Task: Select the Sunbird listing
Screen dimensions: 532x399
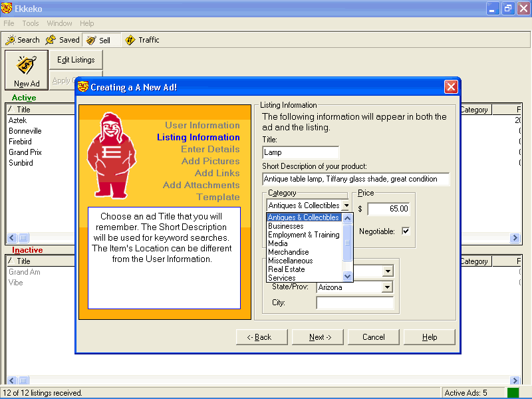Action: click(x=21, y=163)
